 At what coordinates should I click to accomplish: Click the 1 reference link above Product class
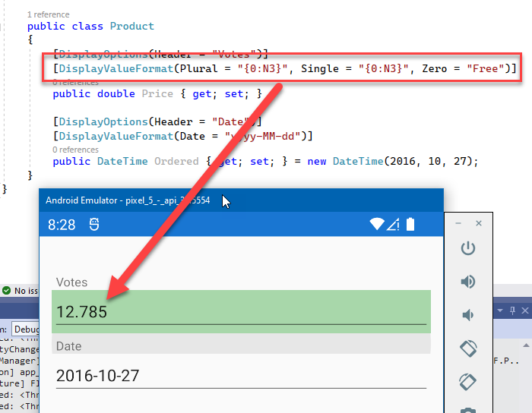coord(48,14)
